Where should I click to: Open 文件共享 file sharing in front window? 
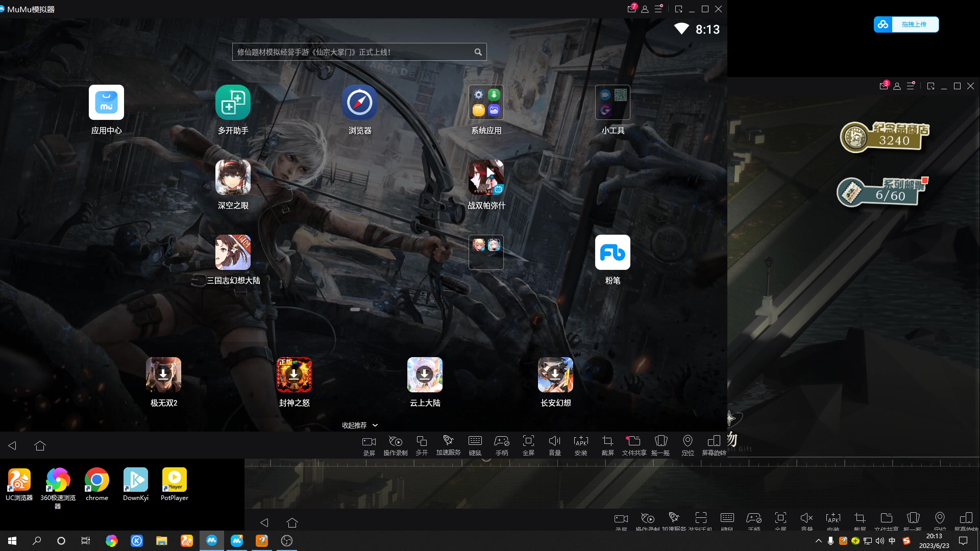pyautogui.click(x=634, y=445)
